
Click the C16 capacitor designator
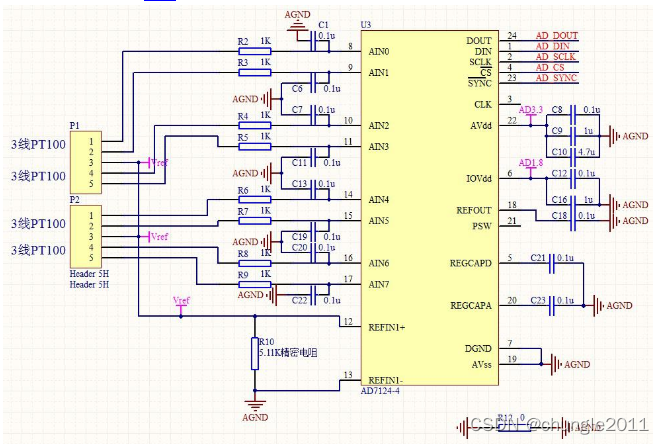pos(559,200)
